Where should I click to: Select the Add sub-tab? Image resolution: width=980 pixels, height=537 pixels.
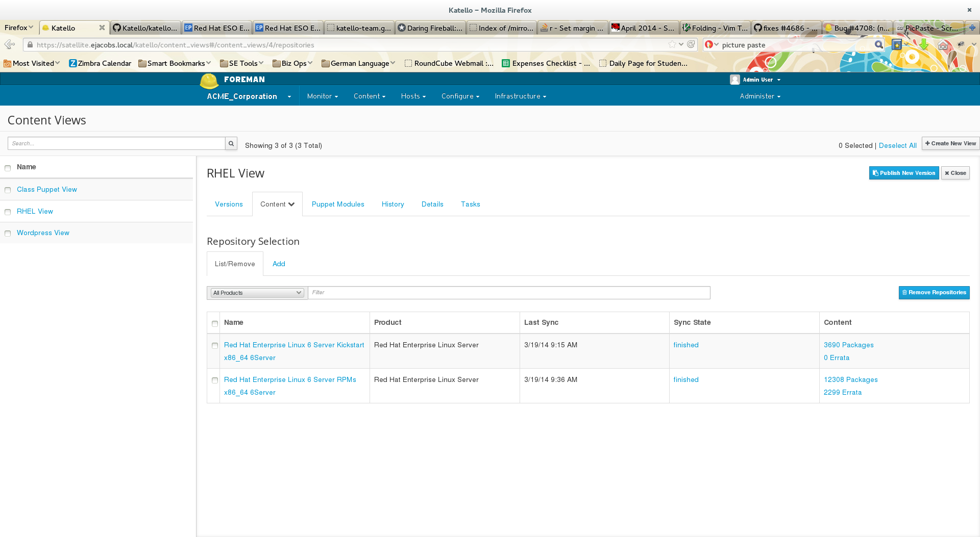point(279,264)
